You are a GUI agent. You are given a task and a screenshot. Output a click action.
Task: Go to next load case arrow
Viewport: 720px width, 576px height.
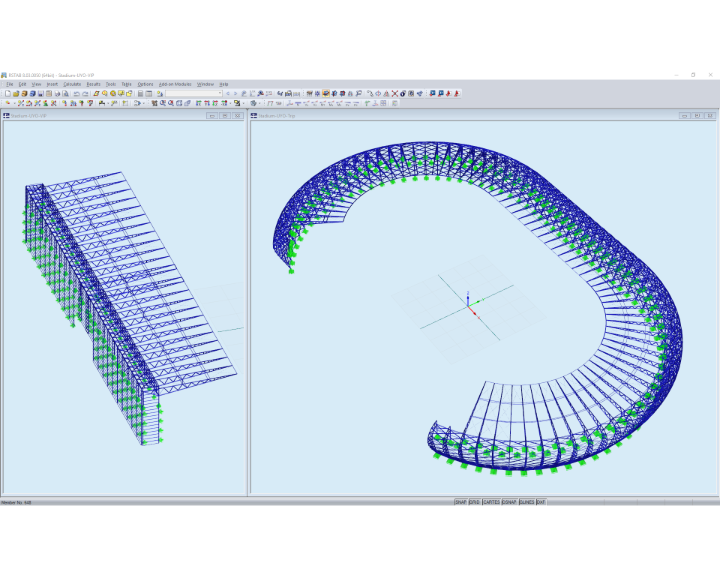[235, 93]
